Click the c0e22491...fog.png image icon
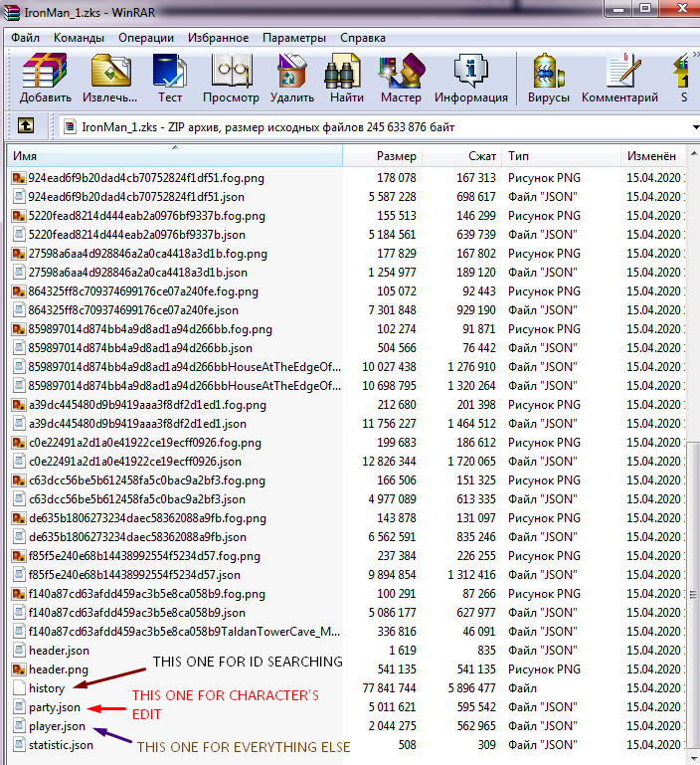Viewport: 700px width, 765px height. pos(19,443)
